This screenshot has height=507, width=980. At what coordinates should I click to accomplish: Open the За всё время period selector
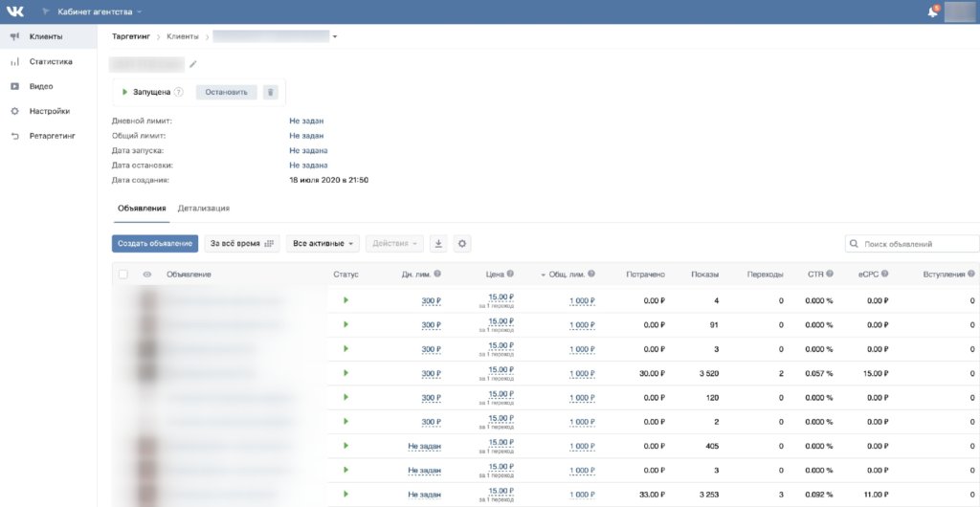[x=242, y=244]
